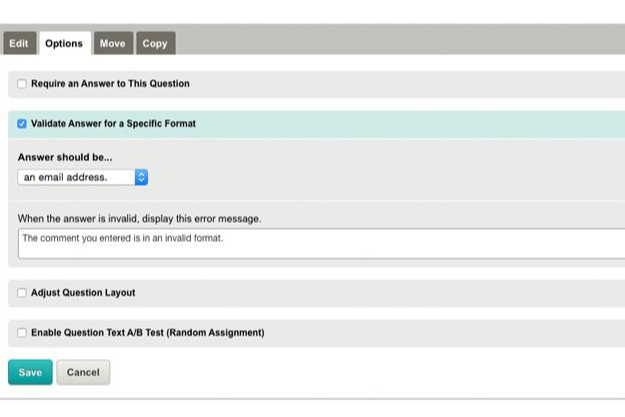Click 'Validate Answer for a Specific Format' label

(113, 124)
